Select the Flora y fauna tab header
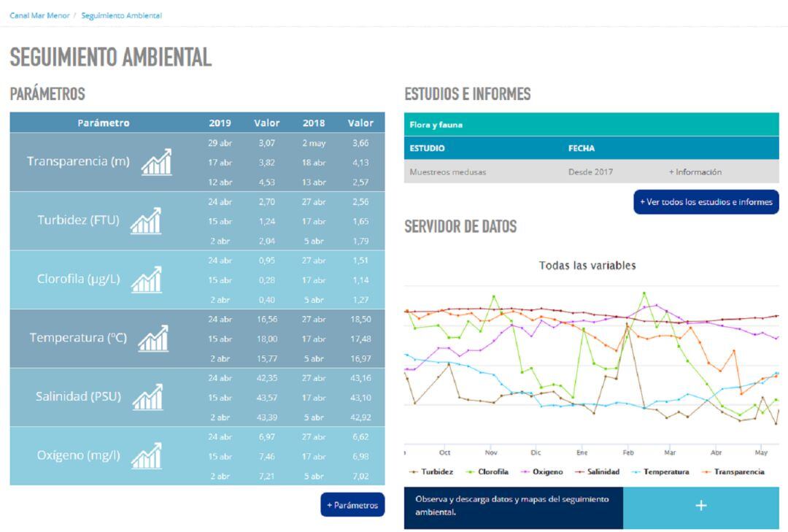The image size is (788, 532). tap(436, 125)
